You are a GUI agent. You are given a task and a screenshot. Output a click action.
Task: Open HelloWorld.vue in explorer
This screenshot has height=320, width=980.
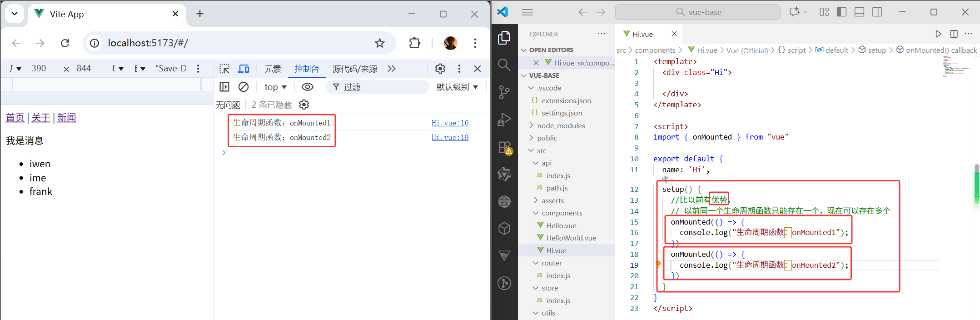[x=571, y=238]
